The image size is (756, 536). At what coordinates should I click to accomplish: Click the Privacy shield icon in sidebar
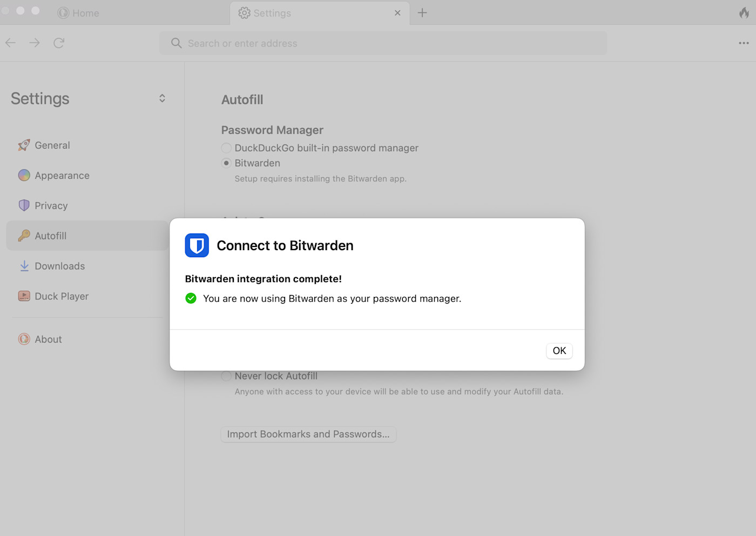(x=24, y=205)
